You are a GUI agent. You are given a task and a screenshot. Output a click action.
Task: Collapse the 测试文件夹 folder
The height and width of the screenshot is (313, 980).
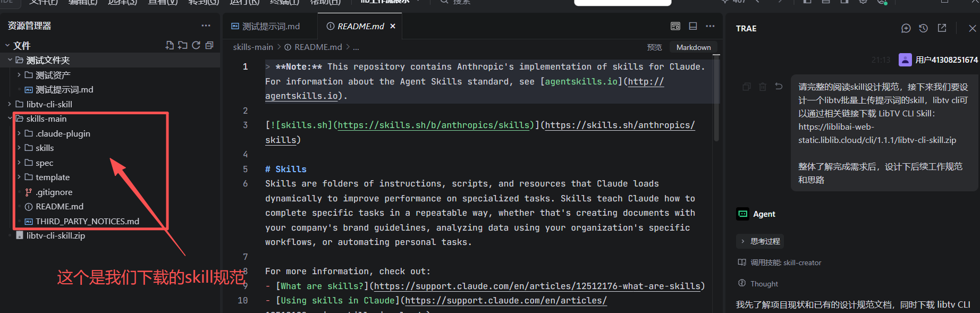pyautogui.click(x=10, y=60)
